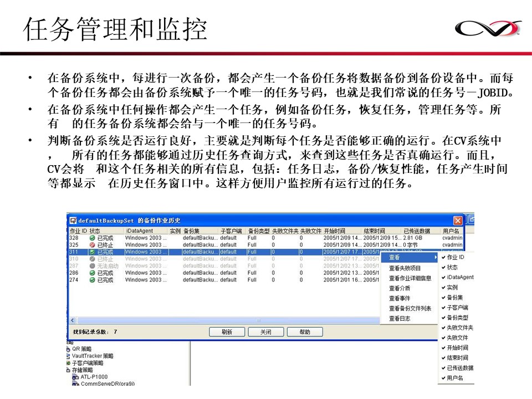Click the completed status icon for job 328
The height and width of the screenshot is (399, 532).
[x=92, y=238]
